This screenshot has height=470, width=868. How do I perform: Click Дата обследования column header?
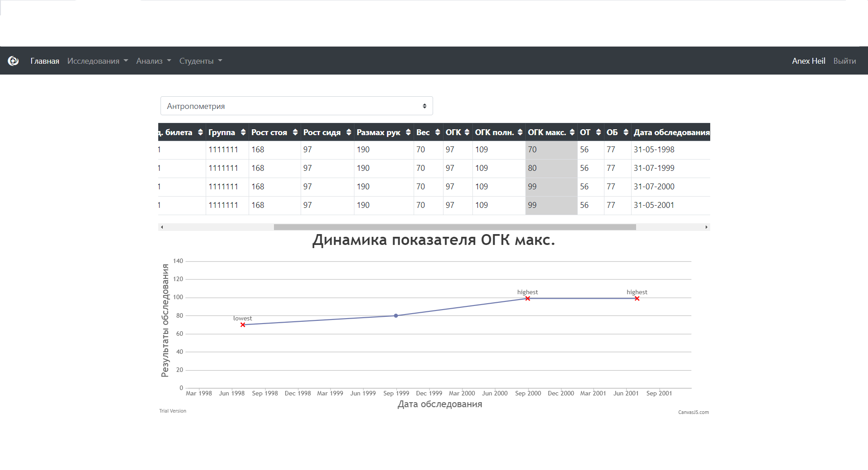click(671, 132)
